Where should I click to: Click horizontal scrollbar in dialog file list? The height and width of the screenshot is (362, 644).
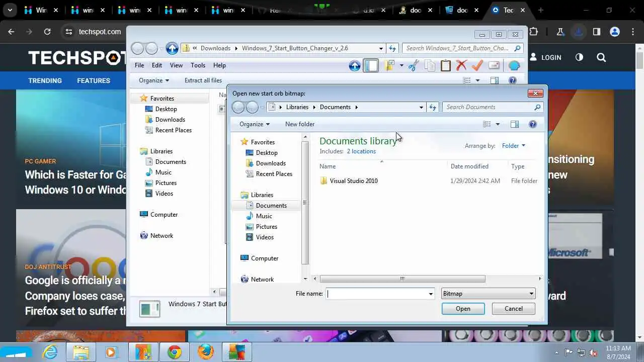[402, 279]
